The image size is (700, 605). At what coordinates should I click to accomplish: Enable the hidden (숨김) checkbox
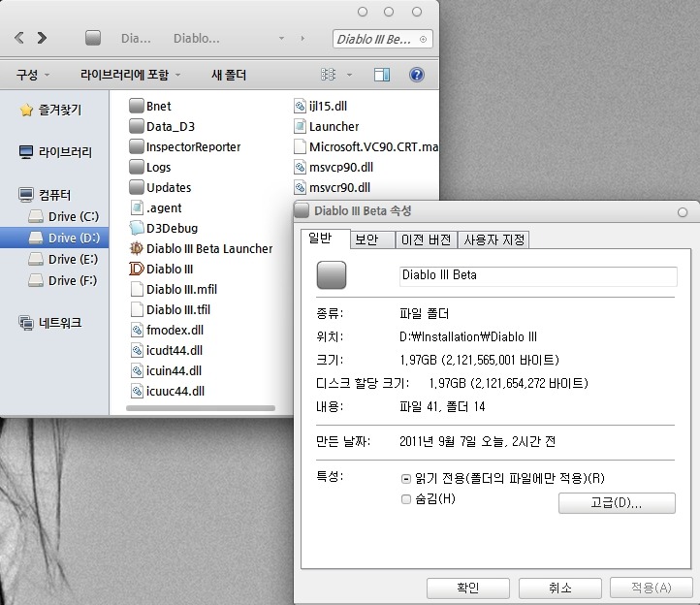pos(406,498)
